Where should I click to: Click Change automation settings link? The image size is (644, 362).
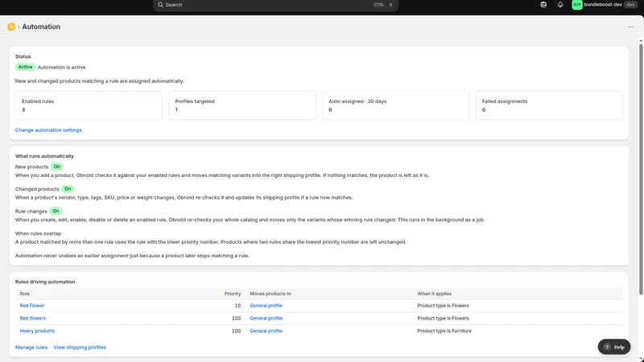[x=48, y=130]
